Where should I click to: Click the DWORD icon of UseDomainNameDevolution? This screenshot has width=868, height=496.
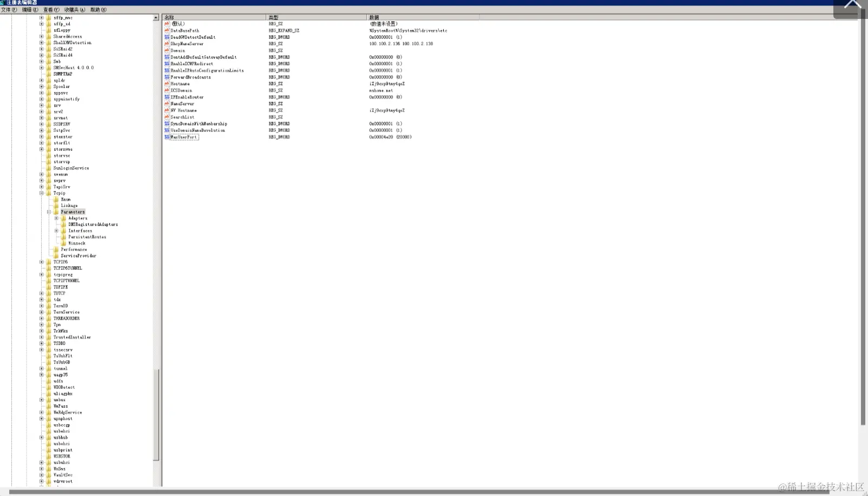coord(167,130)
